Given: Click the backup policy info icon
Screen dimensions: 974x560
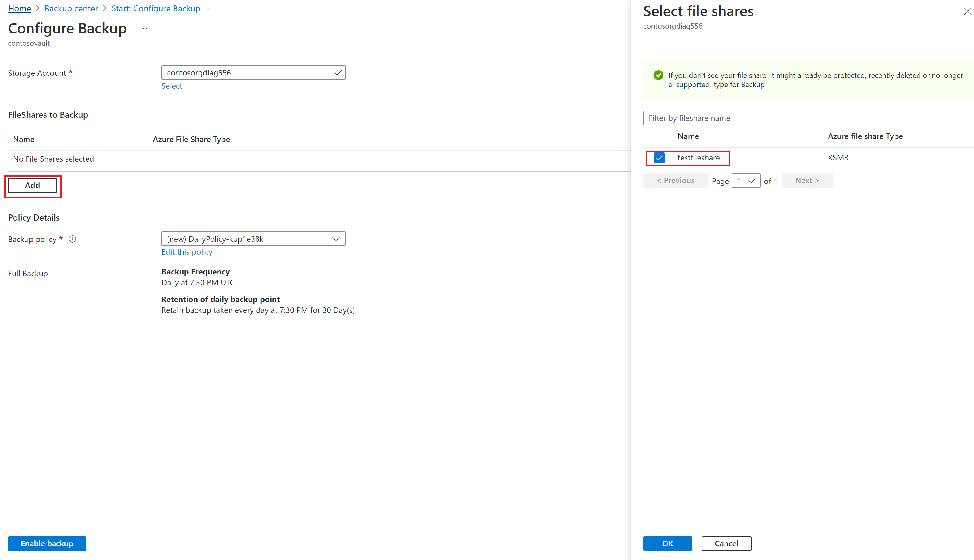Looking at the screenshot, I should [73, 239].
